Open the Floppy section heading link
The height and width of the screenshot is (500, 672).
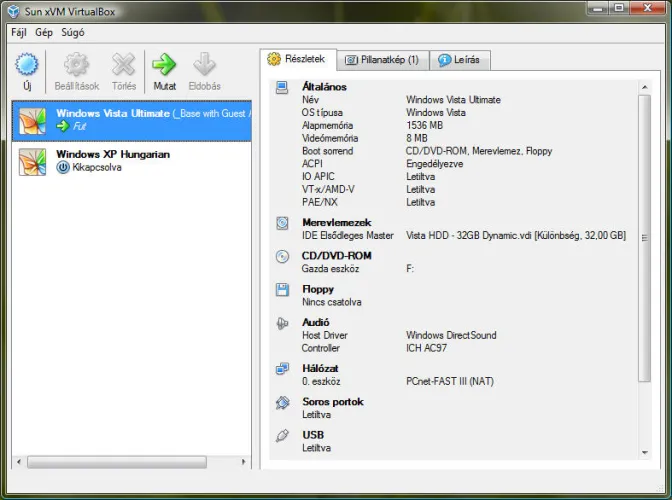[318, 289]
